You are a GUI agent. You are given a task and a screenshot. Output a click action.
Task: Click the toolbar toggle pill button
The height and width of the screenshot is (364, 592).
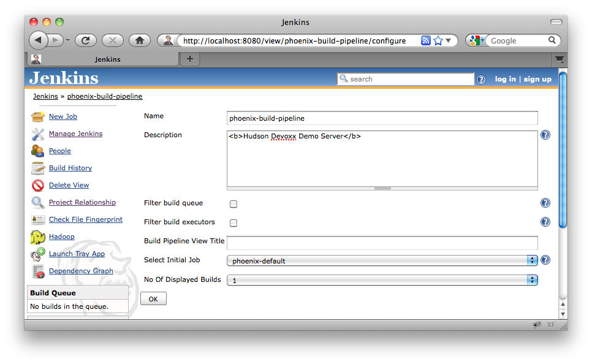coord(556,22)
